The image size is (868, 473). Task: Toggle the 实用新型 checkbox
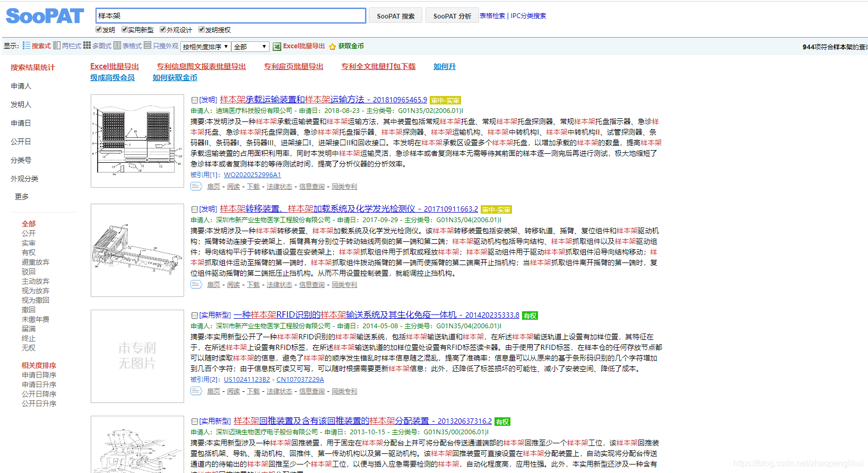pyautogui.click(x=125, y=30)
